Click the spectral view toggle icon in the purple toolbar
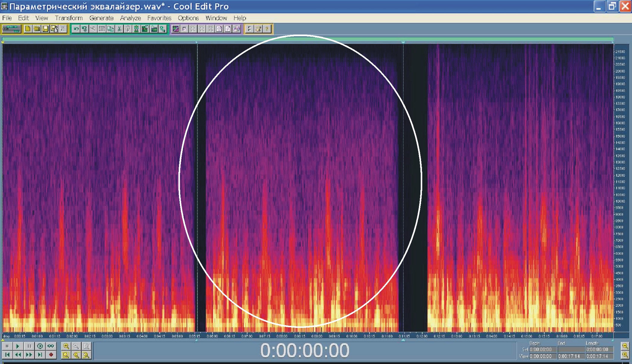This screenshot has width=632, height=364. pyautogui.click(x=175, y=29)
